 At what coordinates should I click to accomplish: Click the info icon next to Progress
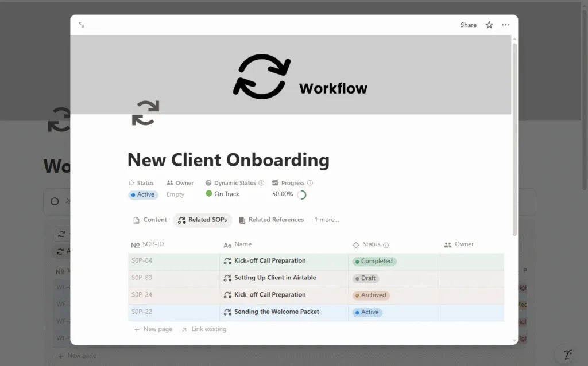click(310, 183)
